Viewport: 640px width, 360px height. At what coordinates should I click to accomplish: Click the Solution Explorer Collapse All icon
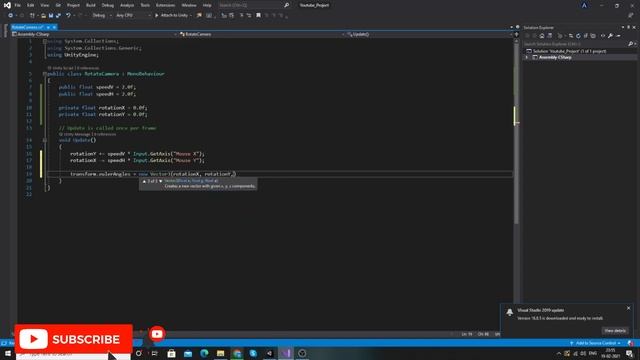coord(585,36)
